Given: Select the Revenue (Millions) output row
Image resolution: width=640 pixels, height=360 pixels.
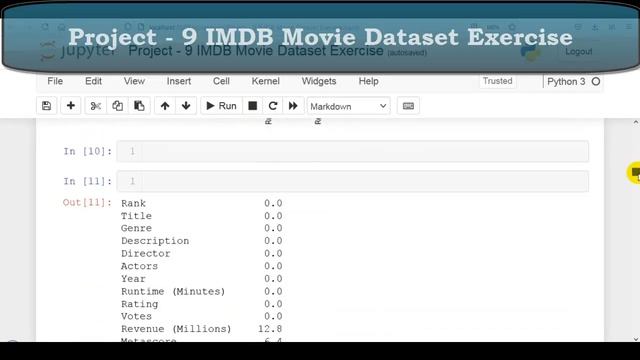Looking at the screenshot, I should (x=202, y=329).
